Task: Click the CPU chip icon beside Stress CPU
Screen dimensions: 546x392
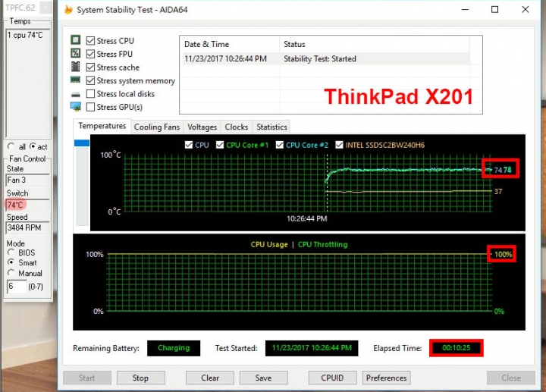Action: 76,40
